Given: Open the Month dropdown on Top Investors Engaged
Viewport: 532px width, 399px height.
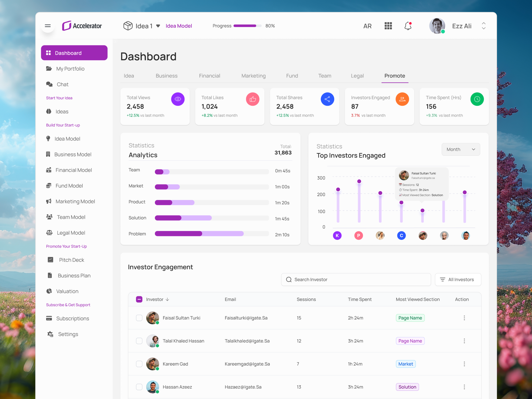Looking at the screenshot, I should point(461,149).
